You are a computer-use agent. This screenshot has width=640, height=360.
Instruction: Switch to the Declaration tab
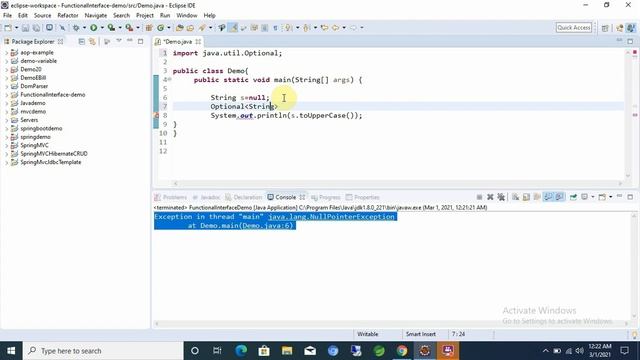coord(244,197)
